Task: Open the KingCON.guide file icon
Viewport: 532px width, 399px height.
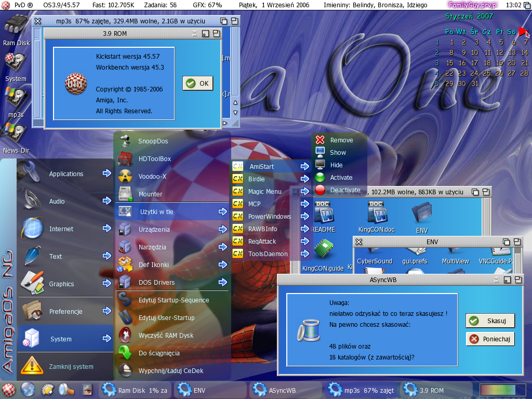Action: point(323,255)
